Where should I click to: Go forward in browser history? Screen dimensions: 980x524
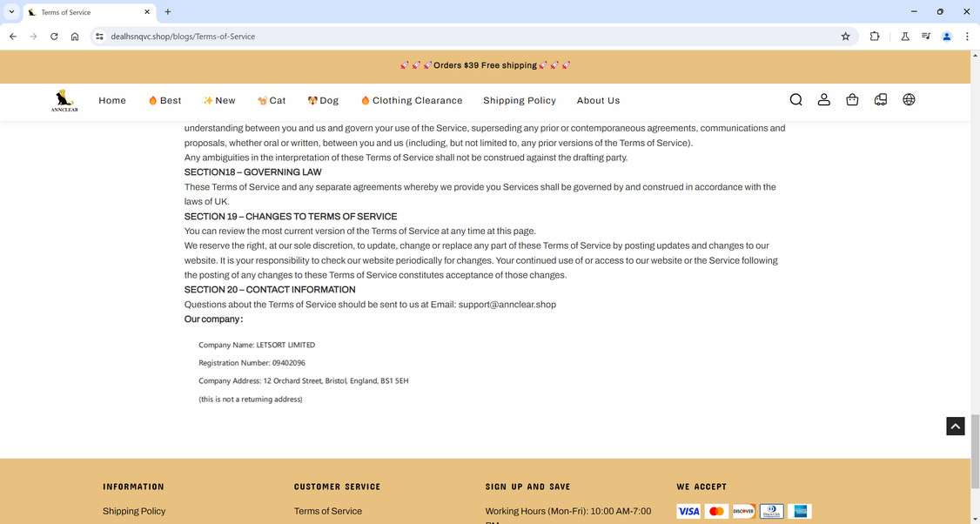coord(34,37)
